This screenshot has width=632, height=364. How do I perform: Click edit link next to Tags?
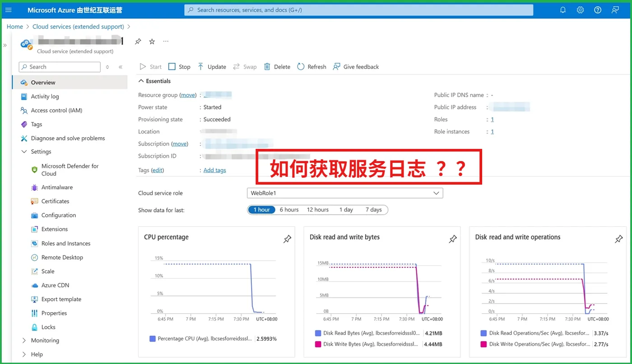click(158, 170)
